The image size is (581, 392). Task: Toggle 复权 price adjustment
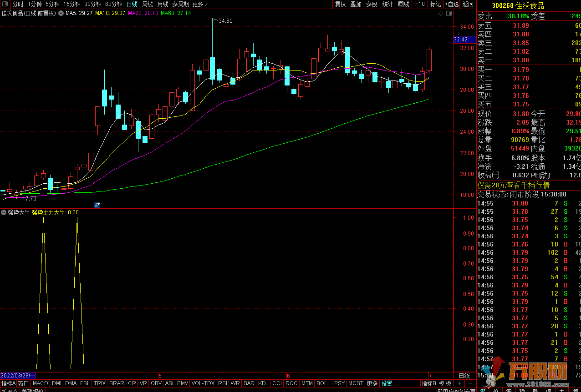point(340,4)
